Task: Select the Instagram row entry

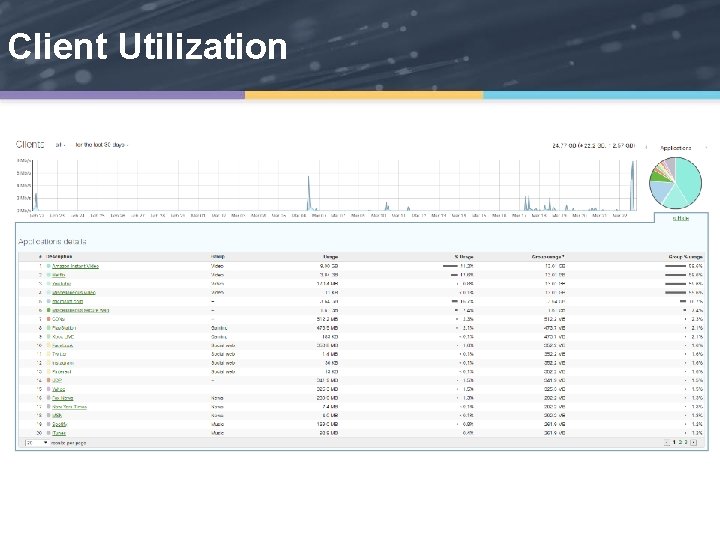Action: click(63, 363)
